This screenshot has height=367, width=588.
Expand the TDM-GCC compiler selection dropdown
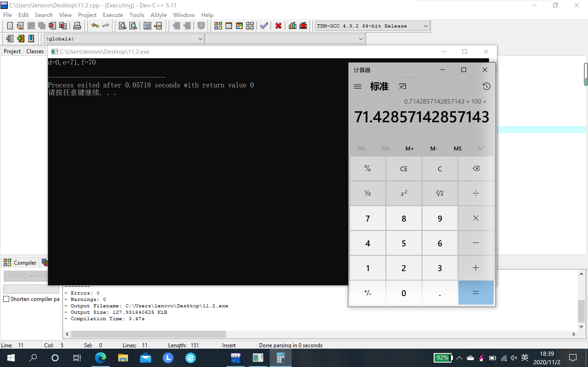(425, 26)
